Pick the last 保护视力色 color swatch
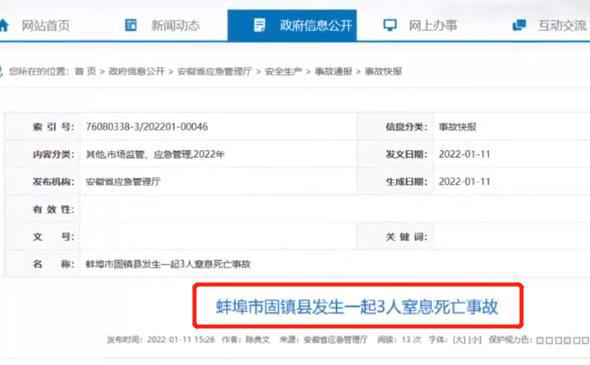This screenshot has width=590, height=365. (x=585, y=340)
